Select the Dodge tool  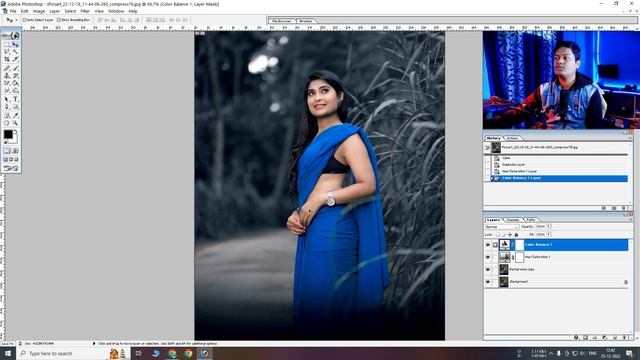coord(15,90)
